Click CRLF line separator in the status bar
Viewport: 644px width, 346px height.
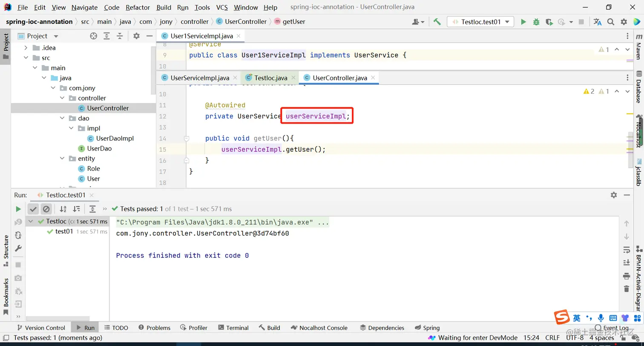[552, 337]
